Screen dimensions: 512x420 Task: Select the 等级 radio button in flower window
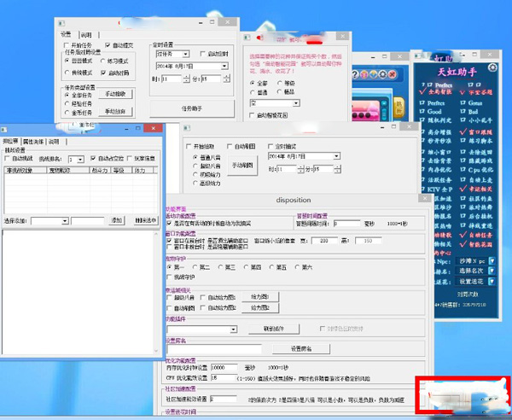pos(280,84)
